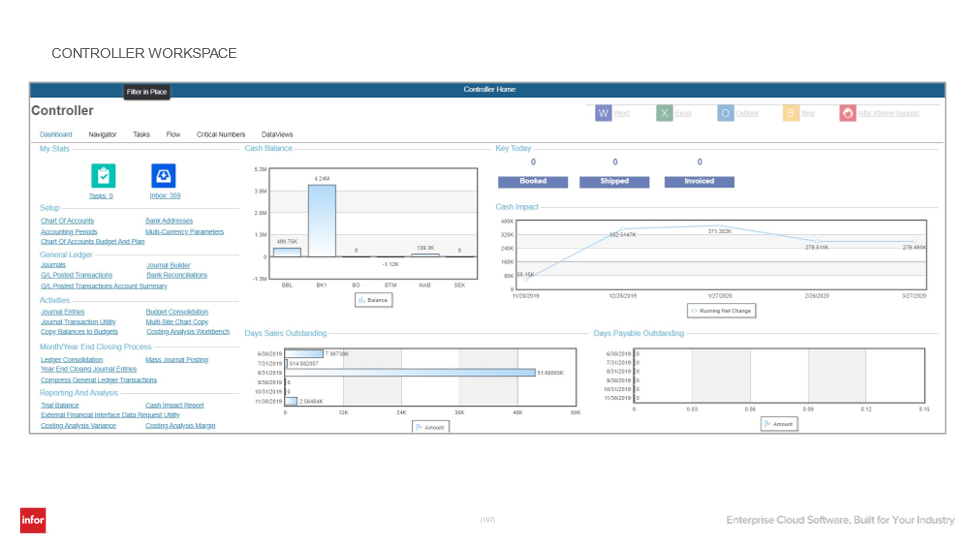
Task: Open the Journal Entries link
Action: click(x=62, y=312)
